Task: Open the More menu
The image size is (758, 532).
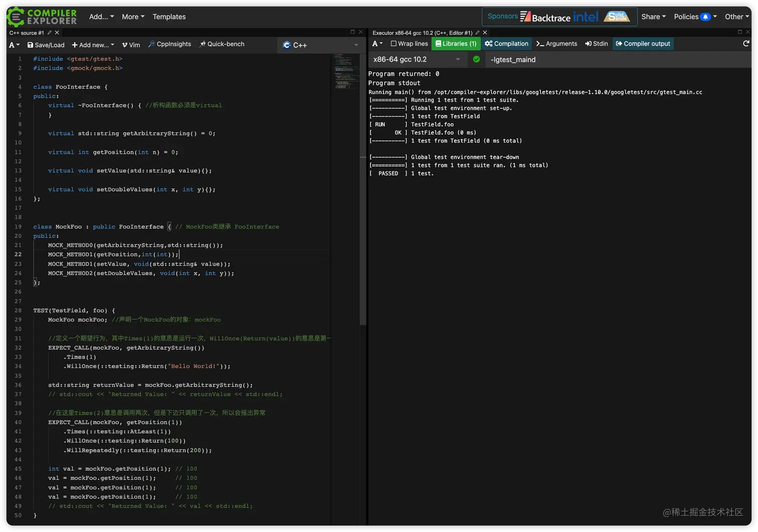Action: (x=133, y=17)
